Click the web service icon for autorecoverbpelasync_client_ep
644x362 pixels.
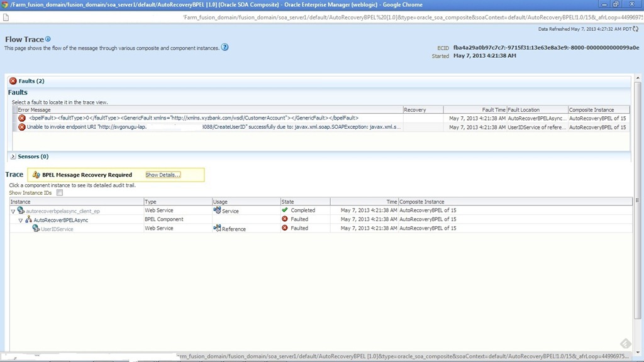[x=21, y=211]
